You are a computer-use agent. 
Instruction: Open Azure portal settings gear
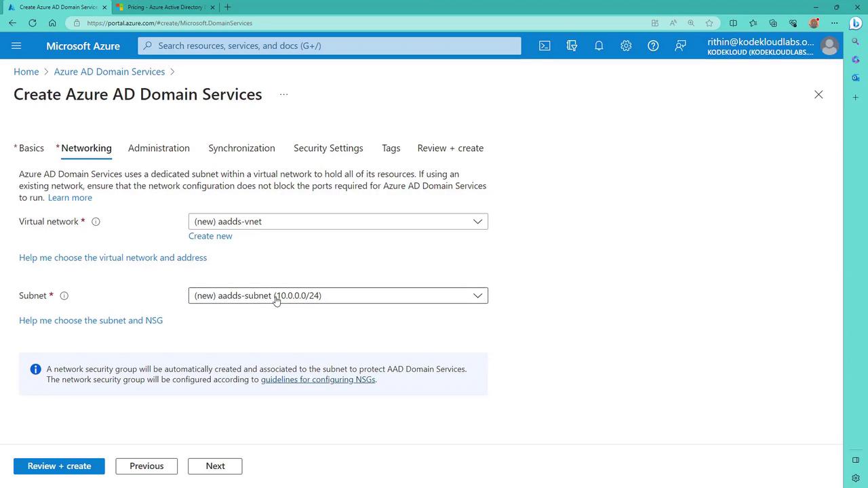(626, 45)
